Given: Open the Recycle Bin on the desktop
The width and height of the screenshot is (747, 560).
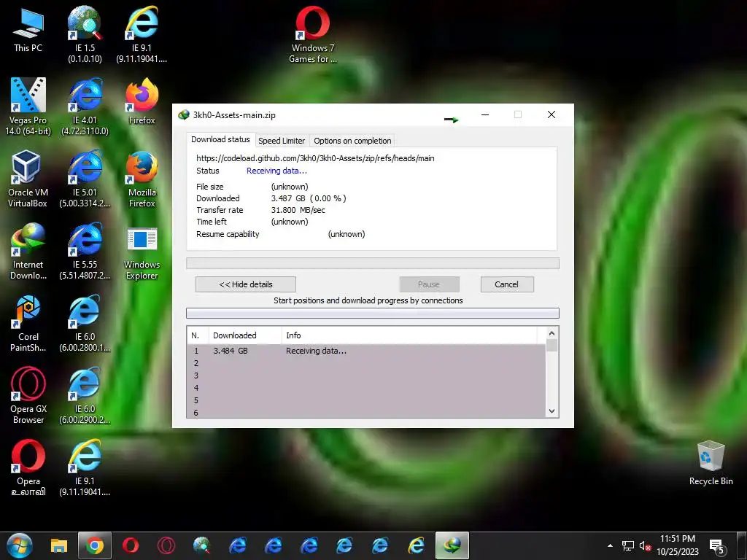Looking at the screenshot, I should tap(711, 463).
